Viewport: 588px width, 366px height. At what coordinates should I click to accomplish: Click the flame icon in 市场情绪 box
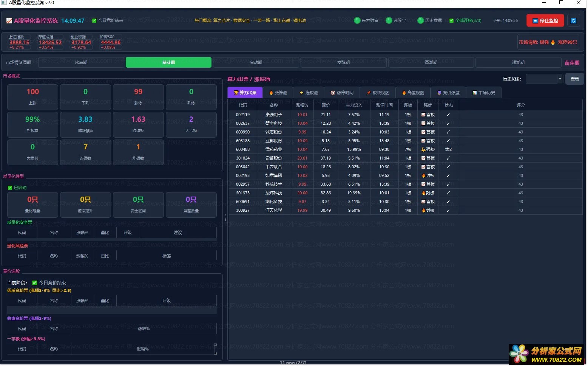pyautogui.click(x=553, y=42)
